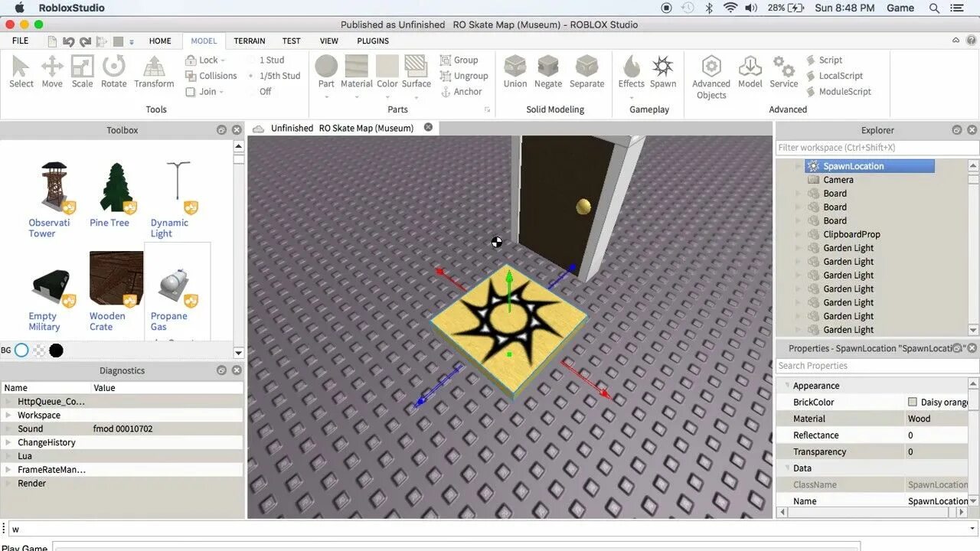
Task: Open the Transform tool
Action: point(154,72)
